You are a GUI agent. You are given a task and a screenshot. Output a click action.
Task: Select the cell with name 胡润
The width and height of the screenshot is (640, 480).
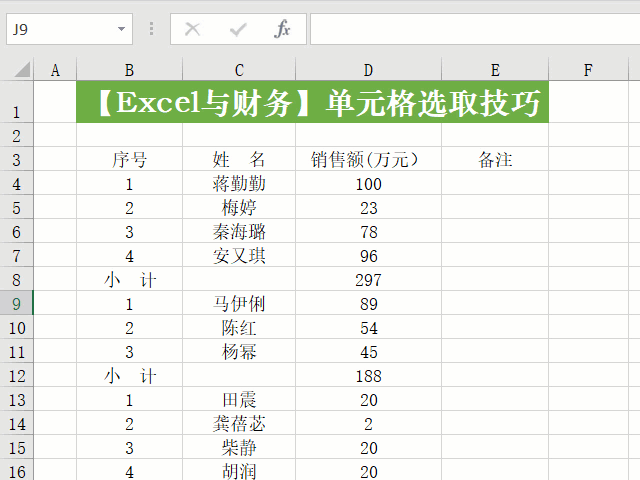point(239,470)
